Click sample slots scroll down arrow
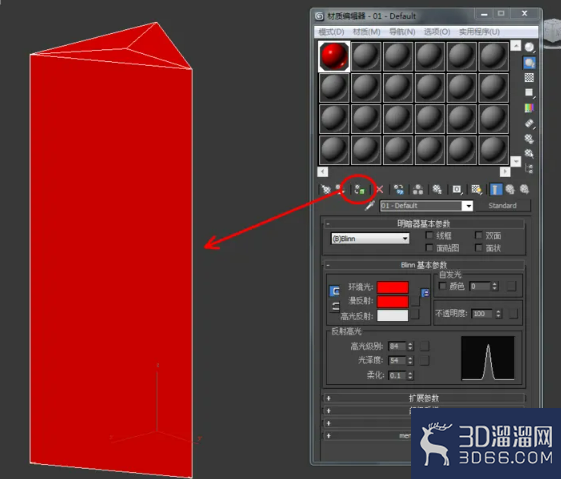 point(516,161)
